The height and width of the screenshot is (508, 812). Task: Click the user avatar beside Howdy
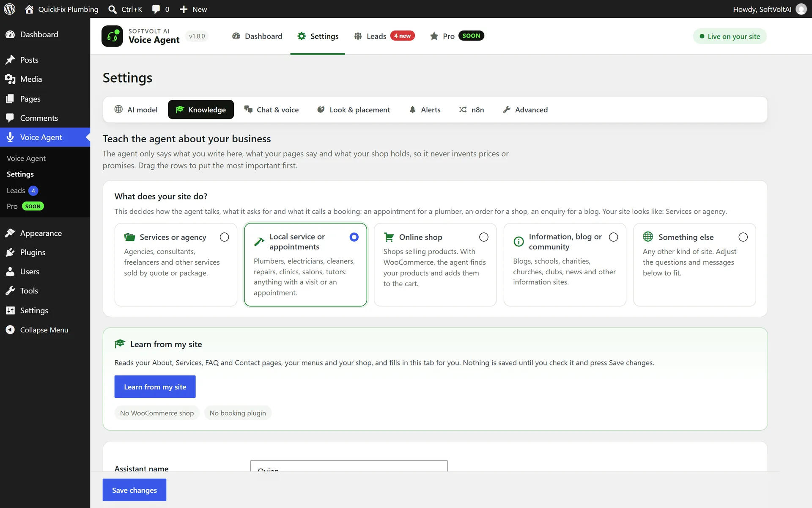[x=801, y=9]
